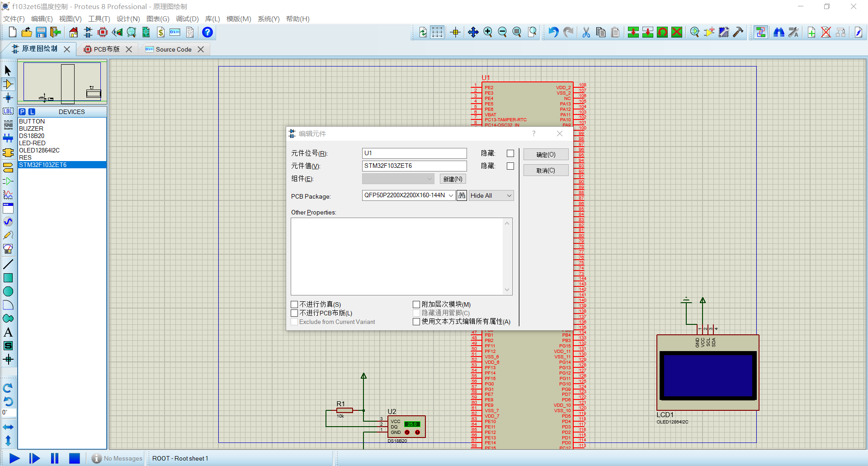This screenshot has height=466, width=868.
Task: Enable 附加层次模块 checkbox
Action: (416, 304)
